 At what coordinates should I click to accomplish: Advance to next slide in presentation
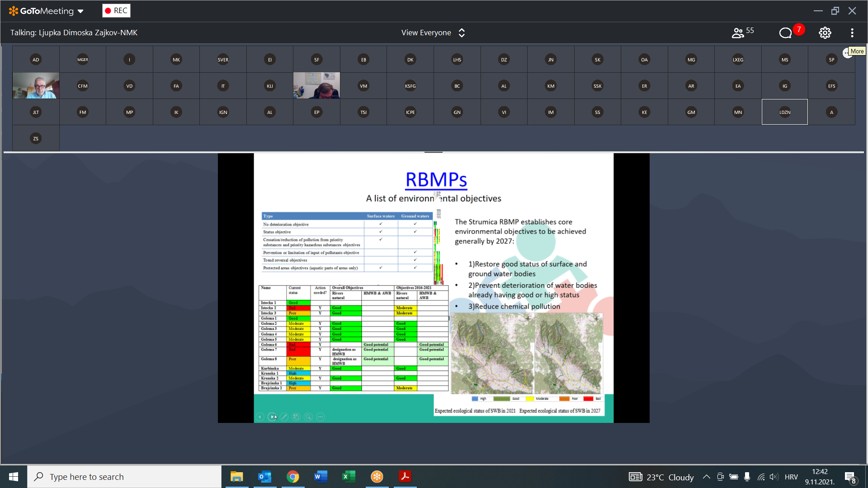coord(272,417)
